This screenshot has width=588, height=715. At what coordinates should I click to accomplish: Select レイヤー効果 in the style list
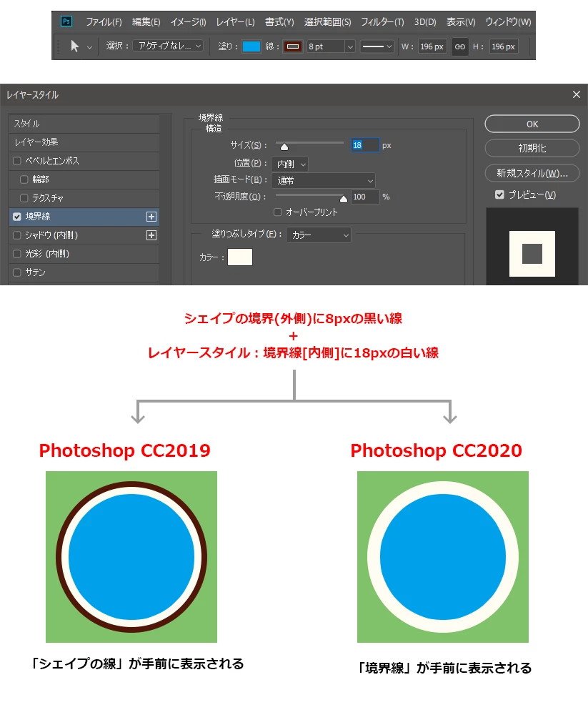point(84,142)
